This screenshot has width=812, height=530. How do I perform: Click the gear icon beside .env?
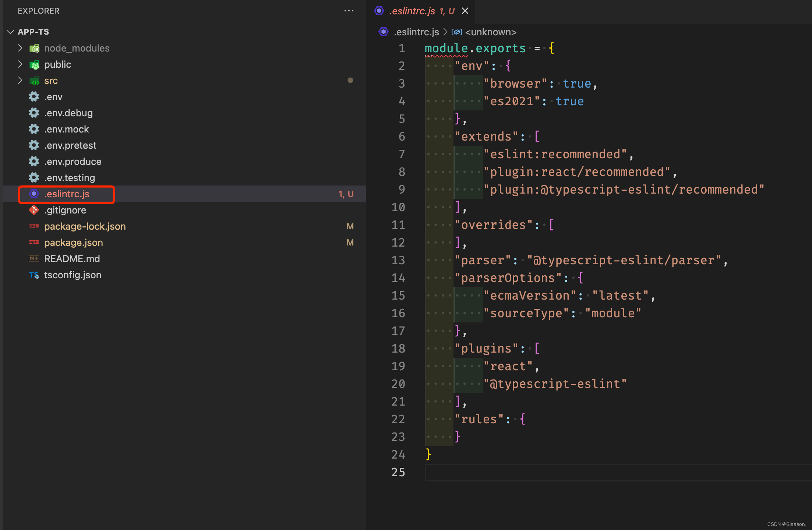[x=34, y=97]
